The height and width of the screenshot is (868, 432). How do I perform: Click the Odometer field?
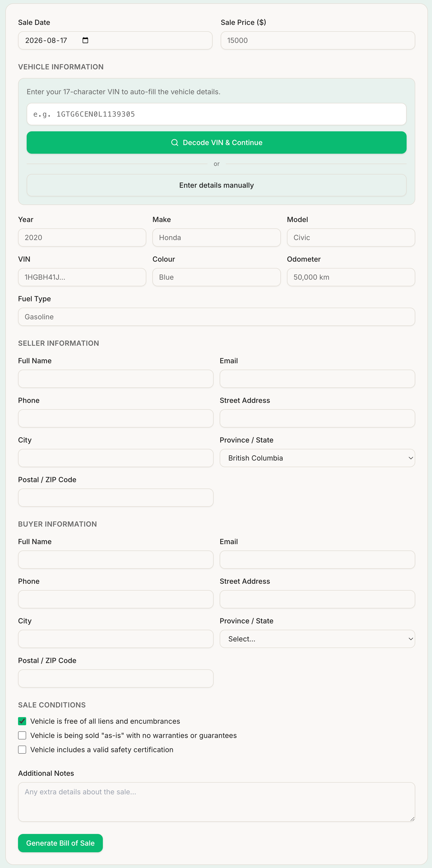351,277
